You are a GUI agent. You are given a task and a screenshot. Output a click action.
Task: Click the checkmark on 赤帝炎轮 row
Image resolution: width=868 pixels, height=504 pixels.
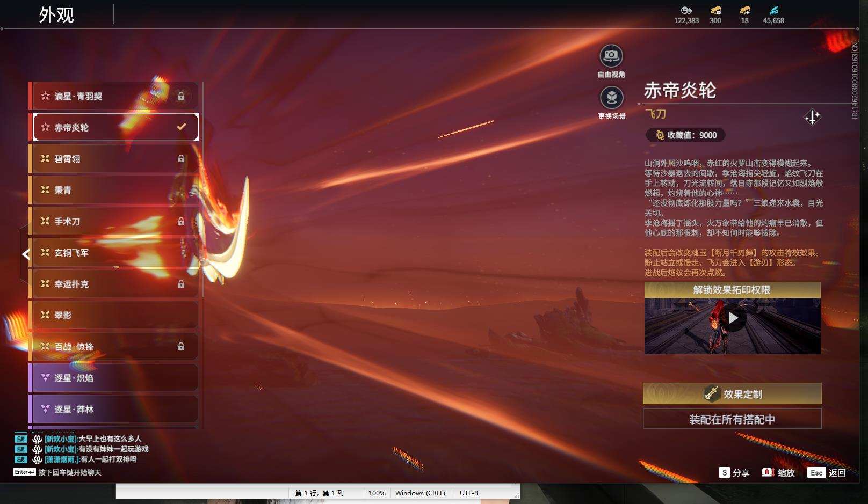182,127
